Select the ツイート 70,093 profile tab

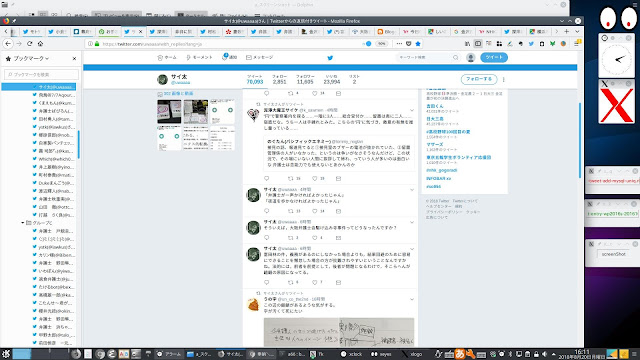click(x=255, y=79)
